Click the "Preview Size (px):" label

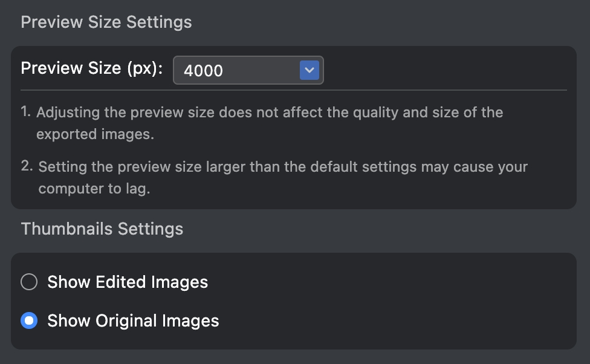coord(92,68)
